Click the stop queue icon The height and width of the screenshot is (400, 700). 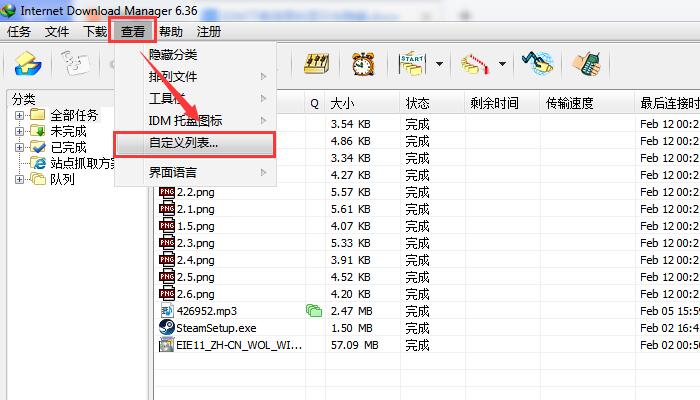coord(475,64)
